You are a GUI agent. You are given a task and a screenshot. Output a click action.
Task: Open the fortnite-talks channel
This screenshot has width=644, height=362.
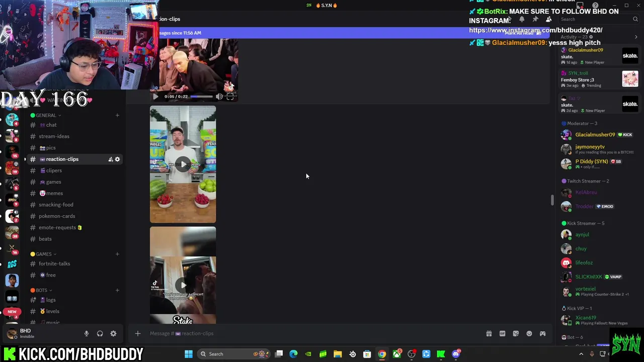[74, 263]
